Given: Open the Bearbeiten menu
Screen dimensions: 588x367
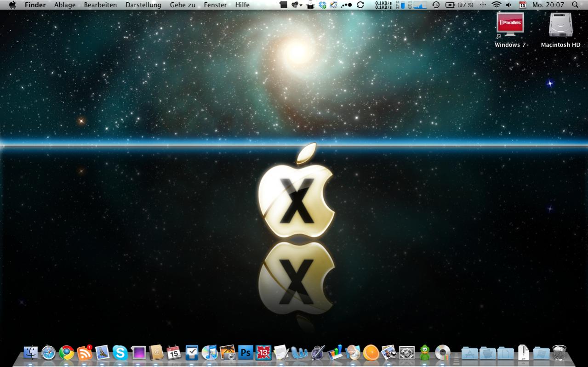Looking at the screenshot, I should coord(100,5).
